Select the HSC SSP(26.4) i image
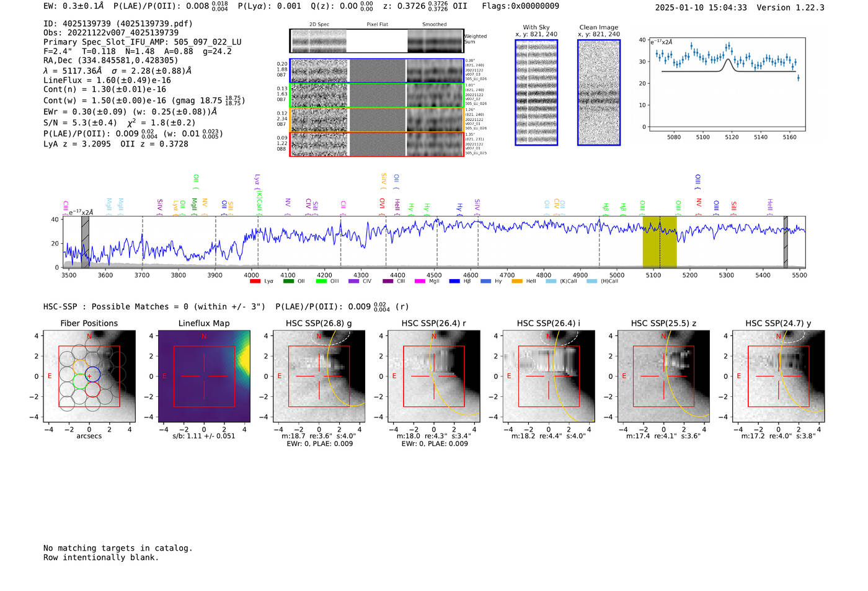 point(549,376)
